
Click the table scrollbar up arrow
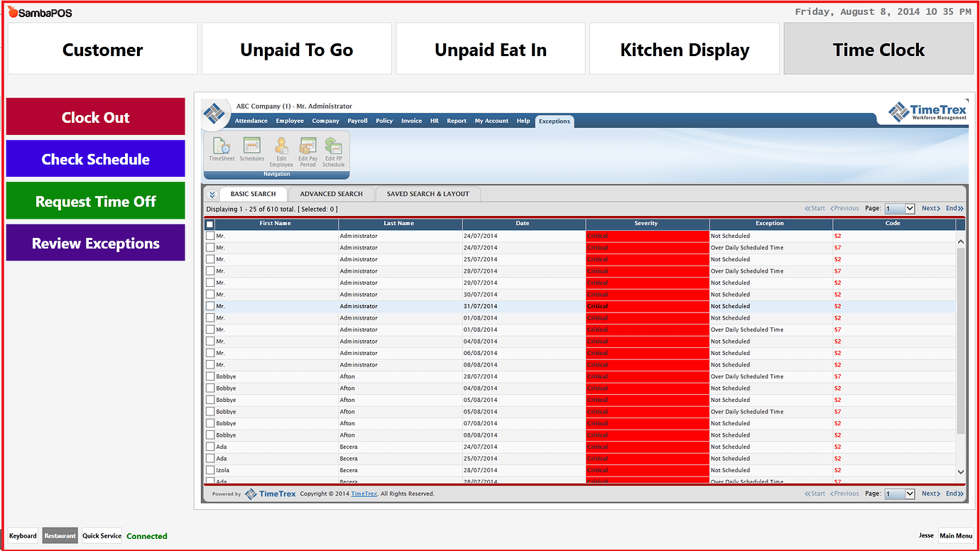coord(961,241)
